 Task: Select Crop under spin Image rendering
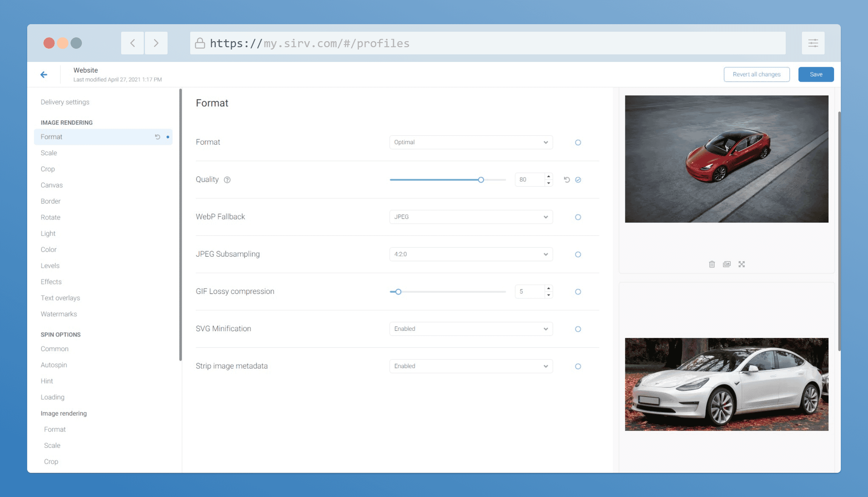click(51, 462)
